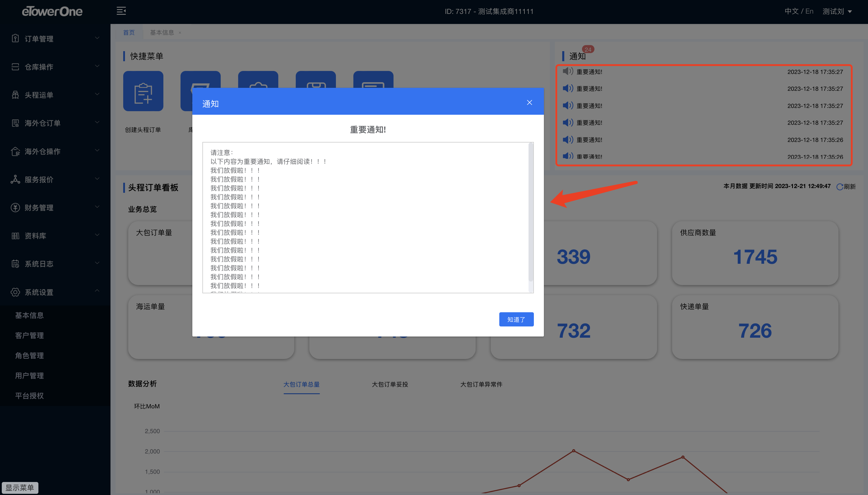Expand the 财务管理 menu chevron
The height and width of the screenshot is (495, 868).
97,207
